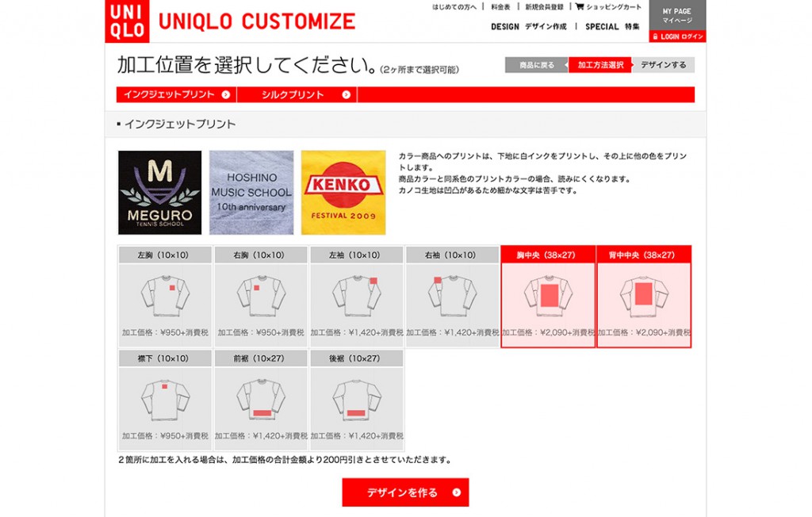Open DESIGN デザイン作成 menu

[x=528, y=26]
